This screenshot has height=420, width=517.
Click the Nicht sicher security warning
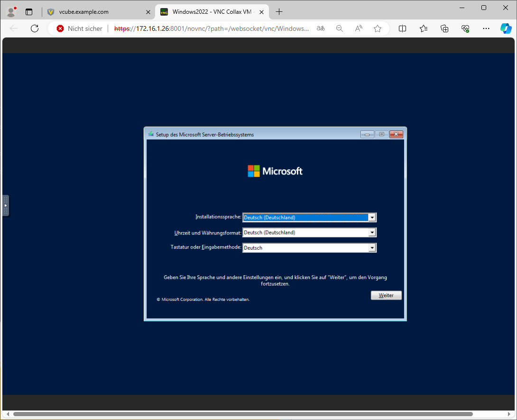80,28
